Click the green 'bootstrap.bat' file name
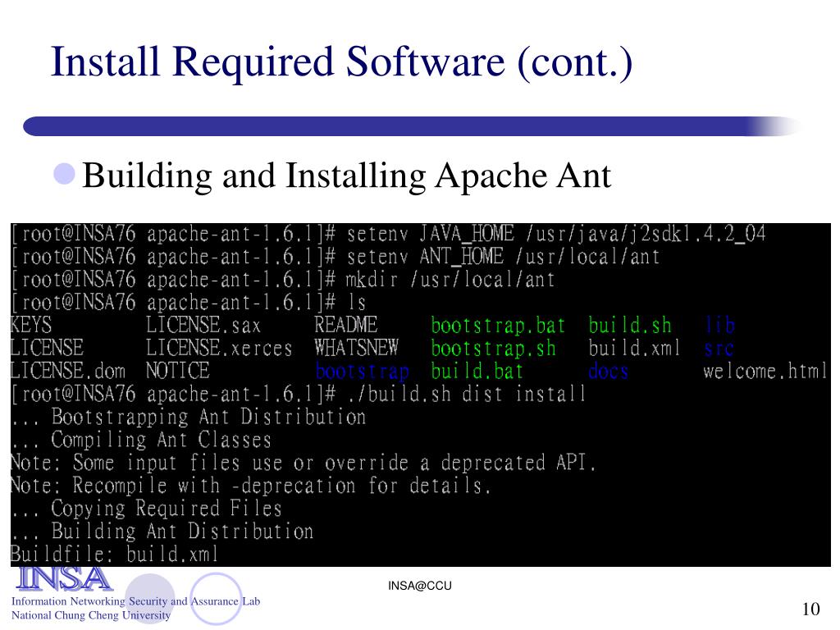This screenshot has height=630, width=840. 498,325
